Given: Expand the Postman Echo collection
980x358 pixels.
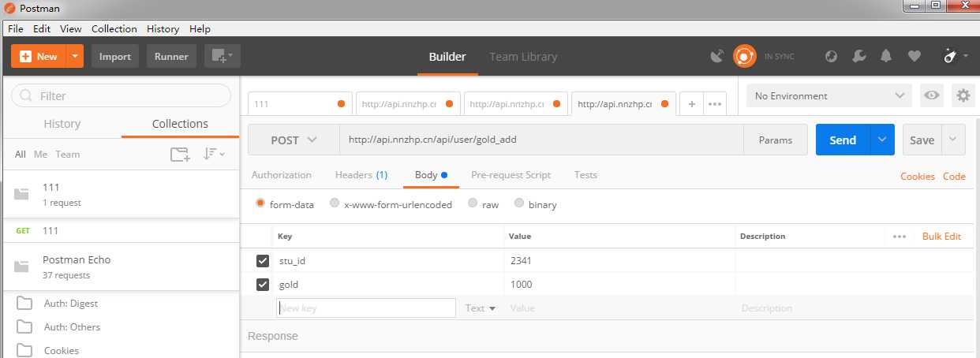Looking at the screenshot, I should coord(122,267).
